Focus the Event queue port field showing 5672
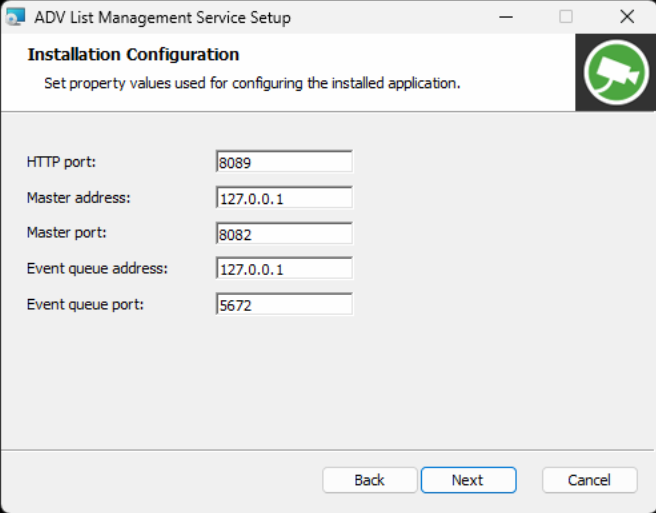This screenshot has height=513, width=656. pyautogui.click(x=284, y=305)
